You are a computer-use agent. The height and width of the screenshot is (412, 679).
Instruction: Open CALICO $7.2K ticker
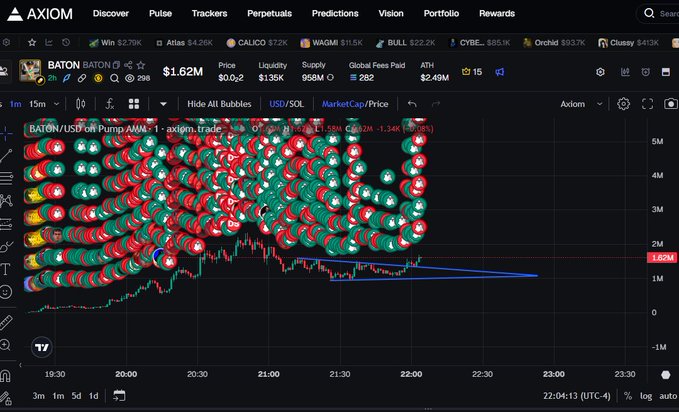tap(257, 42)
